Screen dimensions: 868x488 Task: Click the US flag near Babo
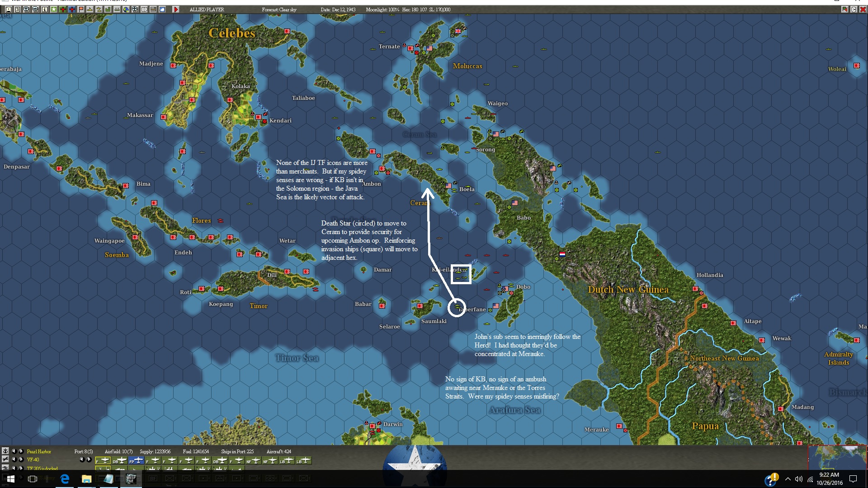tap(515, 203)
